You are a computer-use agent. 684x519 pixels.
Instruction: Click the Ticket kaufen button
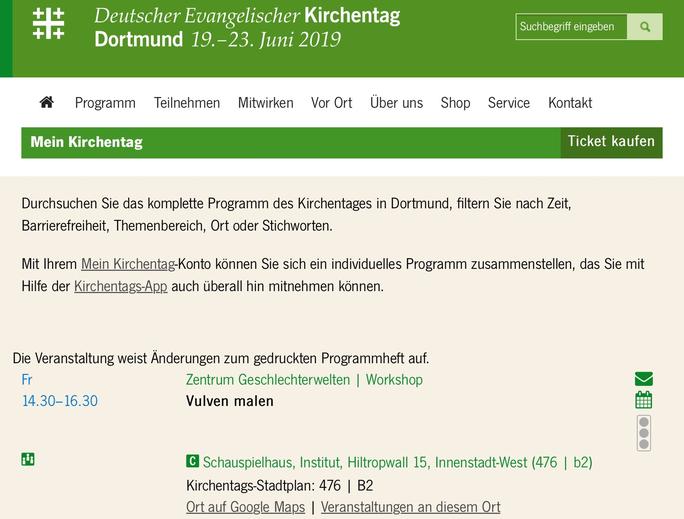coord(611,142)
